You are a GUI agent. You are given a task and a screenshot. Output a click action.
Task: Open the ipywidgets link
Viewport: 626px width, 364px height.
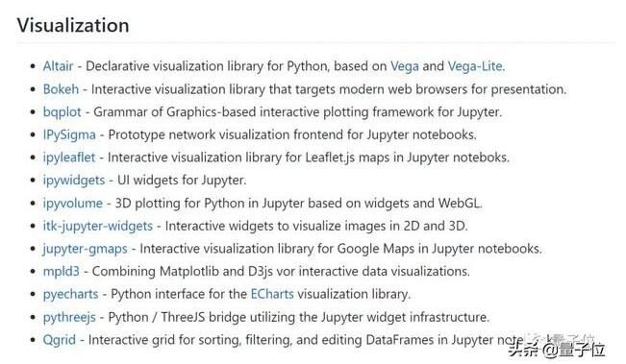[x=74, y=181]
